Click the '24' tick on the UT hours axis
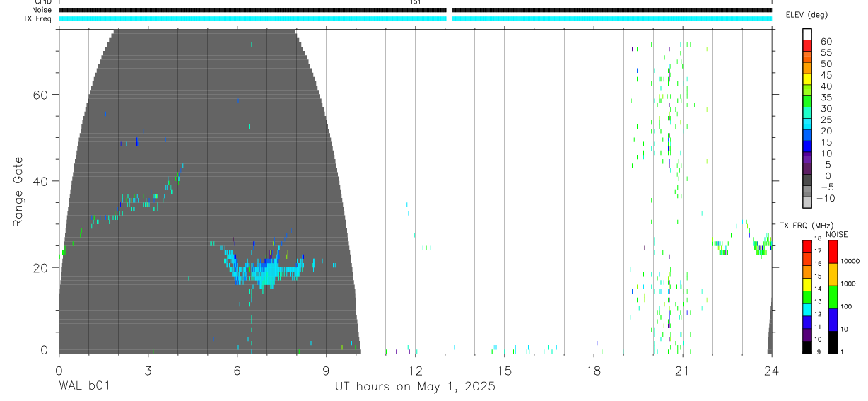The image size is (868, 401). 772,371
